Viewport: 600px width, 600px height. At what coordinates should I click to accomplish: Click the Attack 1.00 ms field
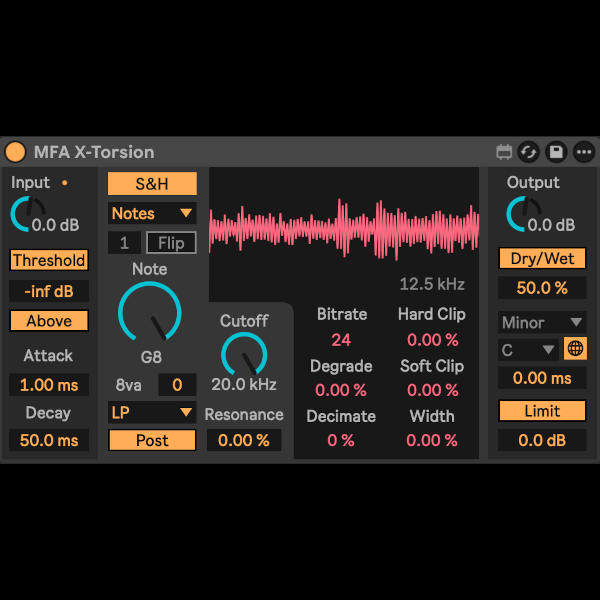[49, 385]
